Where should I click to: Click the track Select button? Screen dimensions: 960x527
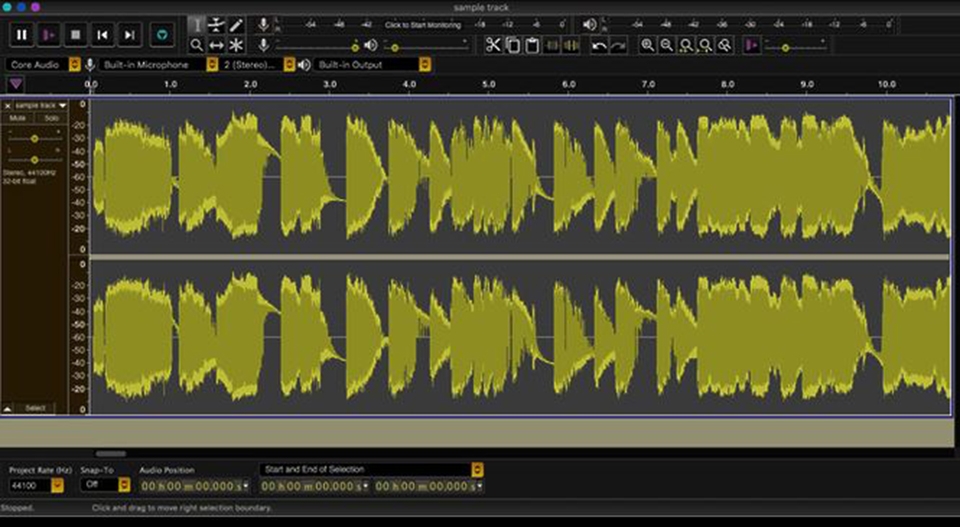36,408
